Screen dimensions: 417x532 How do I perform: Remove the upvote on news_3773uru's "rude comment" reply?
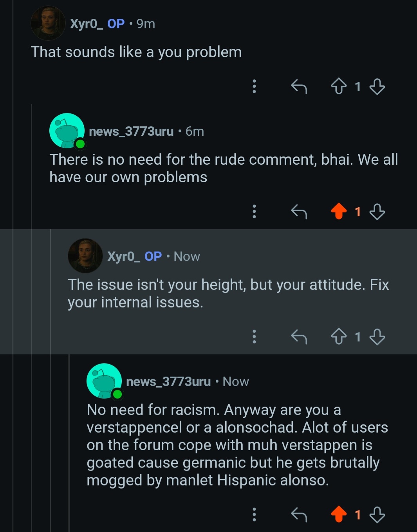(x=339, y=212)
